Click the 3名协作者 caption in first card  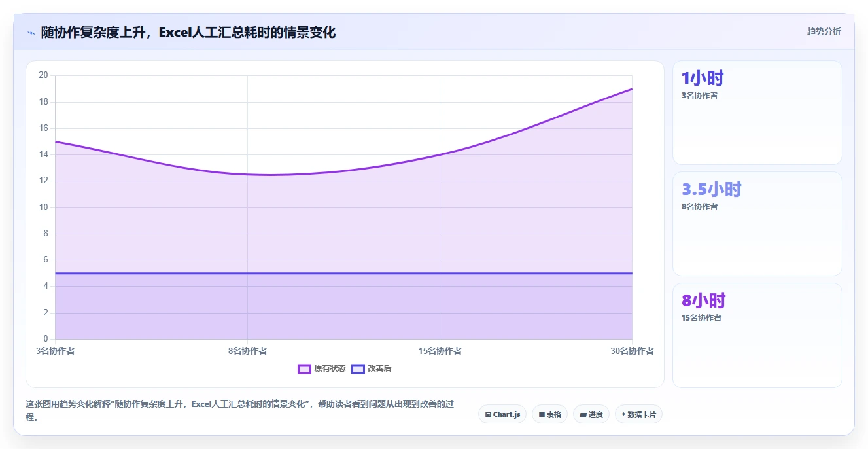pyautogui.click(x=700, y=96)
